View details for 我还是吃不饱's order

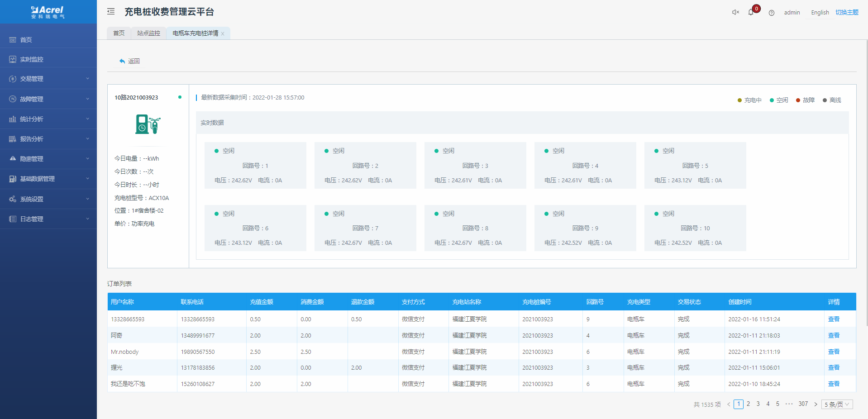point(834,384)
